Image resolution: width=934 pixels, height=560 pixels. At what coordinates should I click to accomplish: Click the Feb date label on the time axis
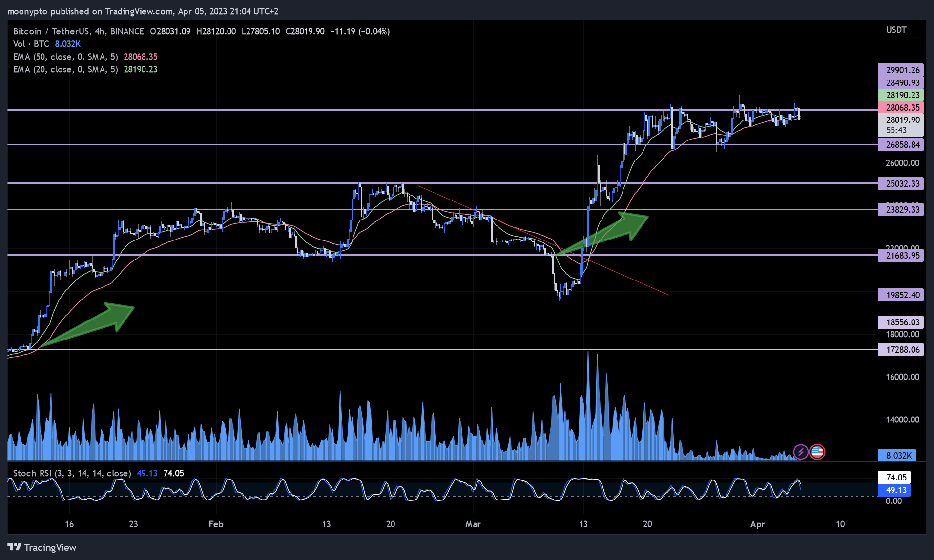(x=216, y=524)
